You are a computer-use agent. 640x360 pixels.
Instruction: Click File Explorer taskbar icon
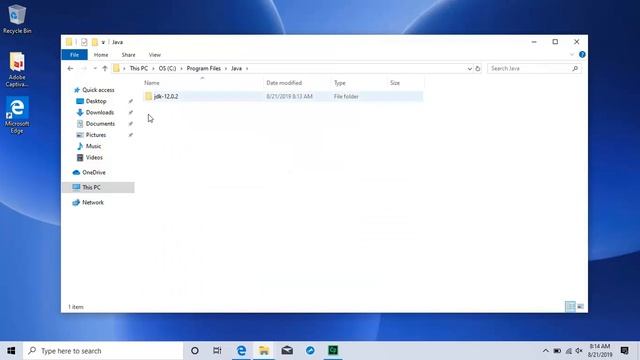point(264,351)
